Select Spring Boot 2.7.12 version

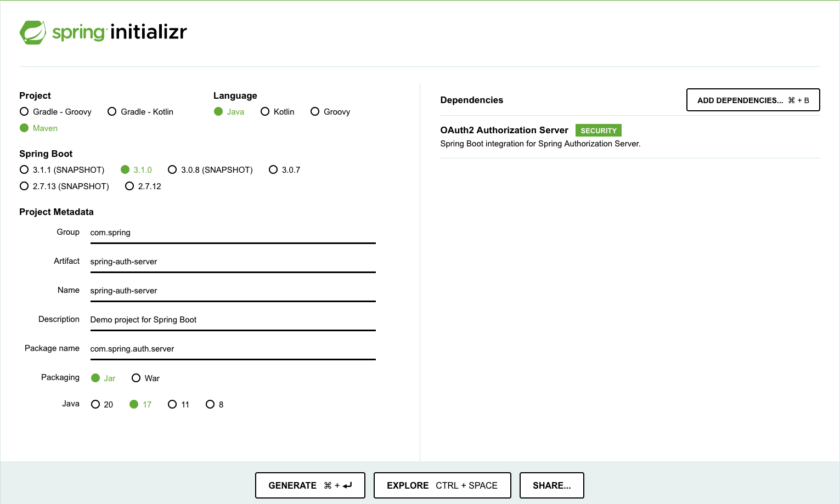pos(129,186)
